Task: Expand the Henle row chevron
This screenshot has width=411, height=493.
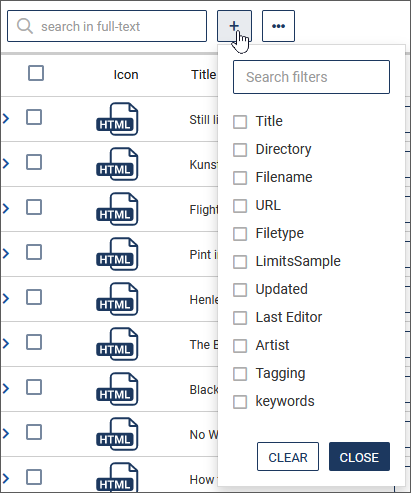Action: click(x=6, y=298)
